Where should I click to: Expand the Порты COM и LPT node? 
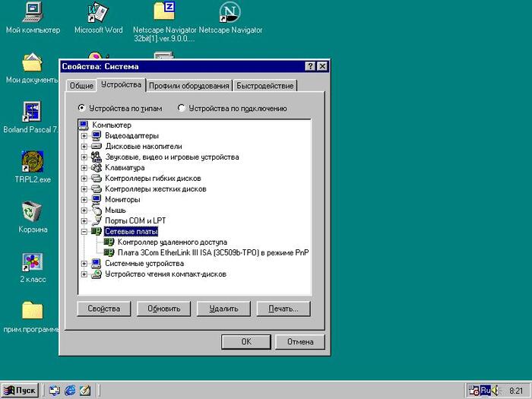click(84, 221)
